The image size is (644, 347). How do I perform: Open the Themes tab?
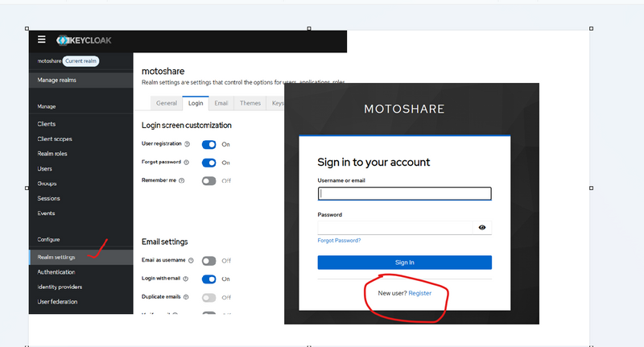(250, 103)
